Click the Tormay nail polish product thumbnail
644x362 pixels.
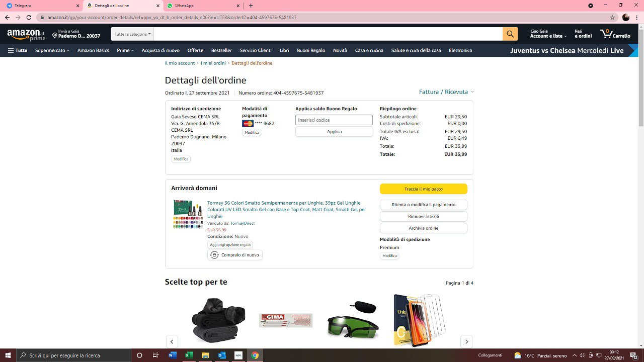pos(188,214)
